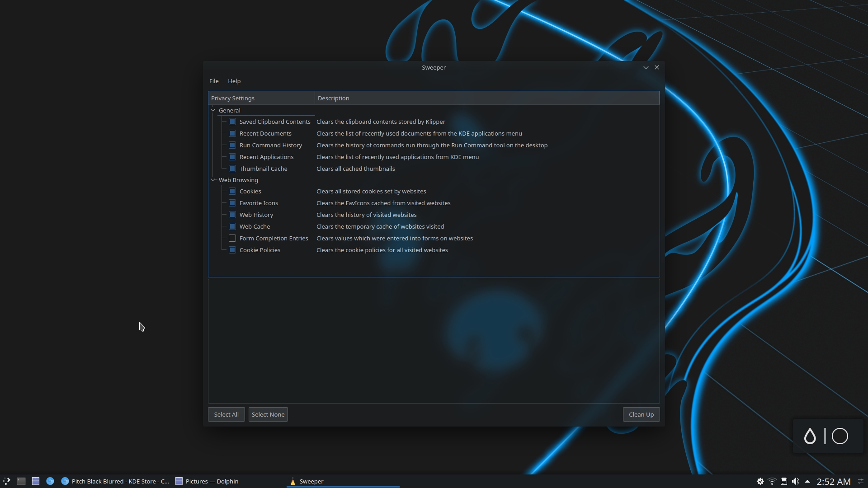
Task: Uncheck the Web Cache checkbox
Action: pyautogui.click(x=232, y=226)
